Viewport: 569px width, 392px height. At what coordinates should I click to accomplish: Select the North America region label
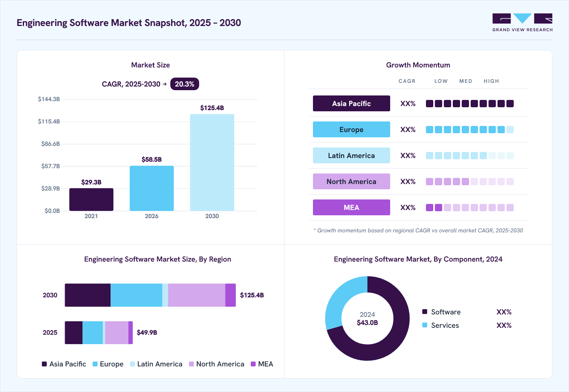coord(352,182)
